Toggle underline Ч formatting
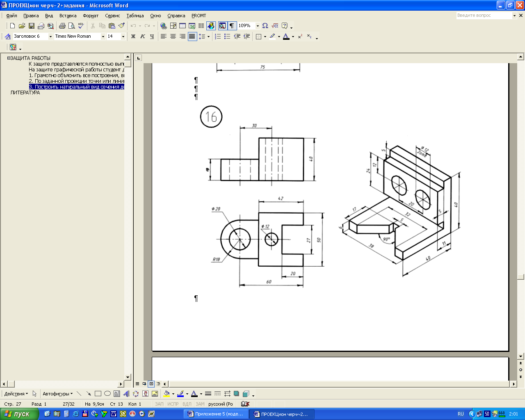Screen dimensions: 525x420 152,37
